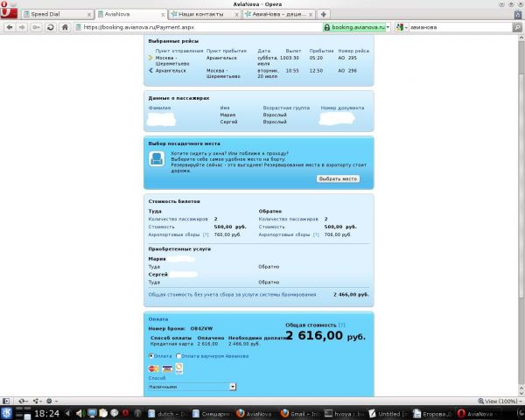
Task: Toggle the Opera panel button in status bar
Action: 6,401
